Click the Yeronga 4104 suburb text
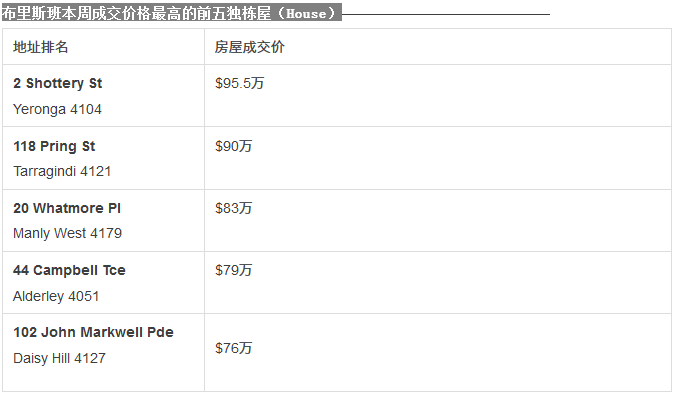676x395 pixels. point(57,109)
